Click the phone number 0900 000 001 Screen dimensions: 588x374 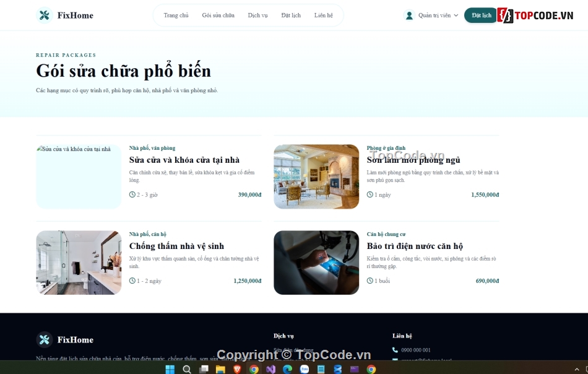[x=415, y=350]
